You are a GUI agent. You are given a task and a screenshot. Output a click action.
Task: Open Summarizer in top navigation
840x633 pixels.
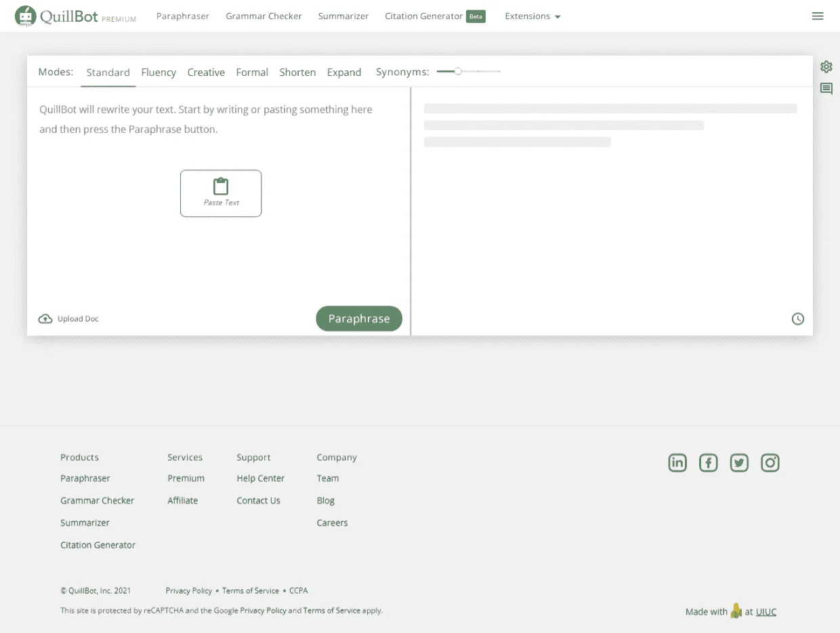tap(343, 16)
